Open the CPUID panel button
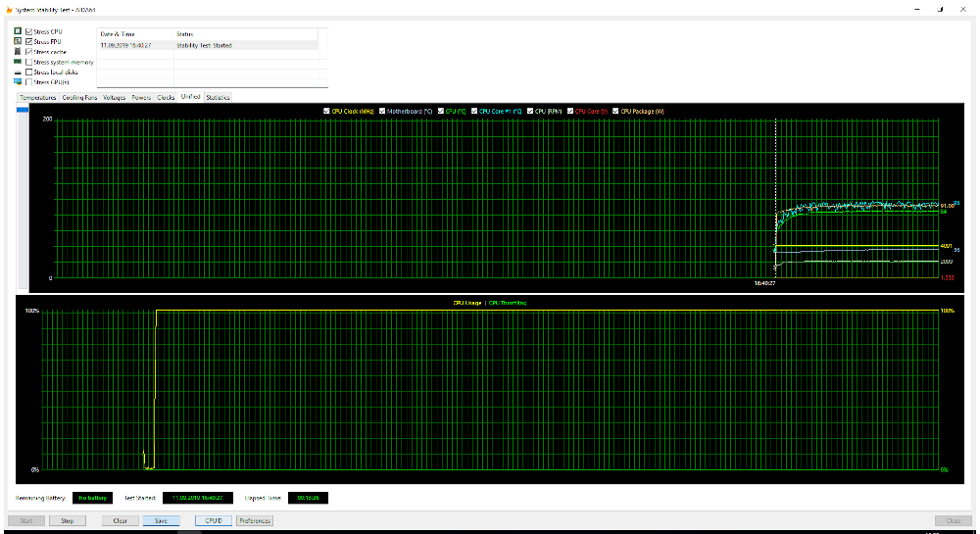980x534 pixels. coord(214,520)
